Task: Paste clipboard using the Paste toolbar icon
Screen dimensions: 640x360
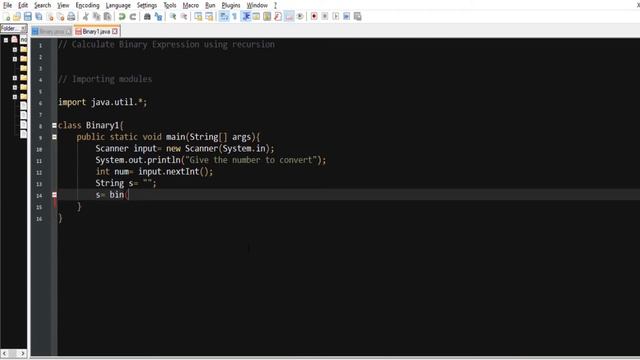Action: tap(107, 16)
